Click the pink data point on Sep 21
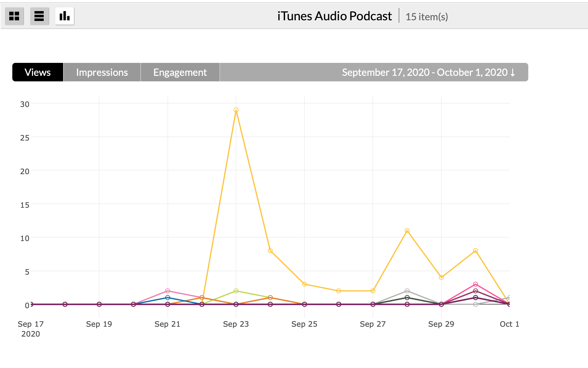This screenshot has width=588, height=368. click(x=168, y=291)
